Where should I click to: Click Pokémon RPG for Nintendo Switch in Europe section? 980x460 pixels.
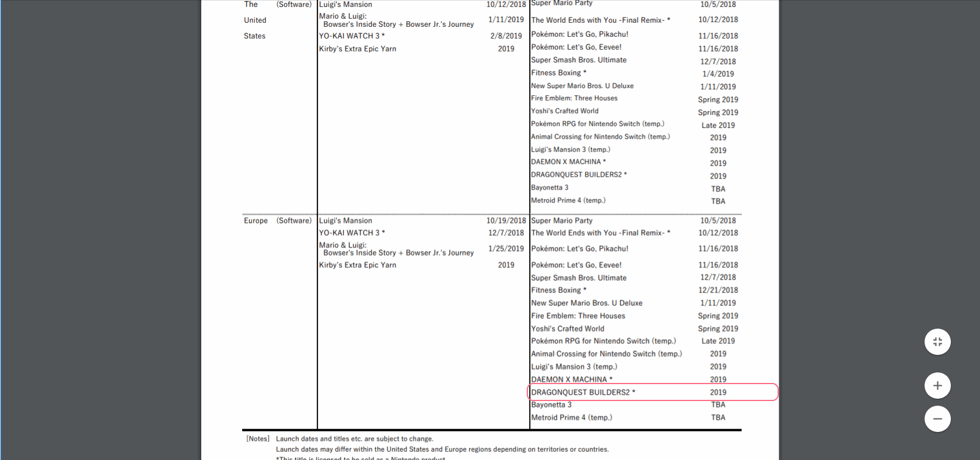pos(603,341)
